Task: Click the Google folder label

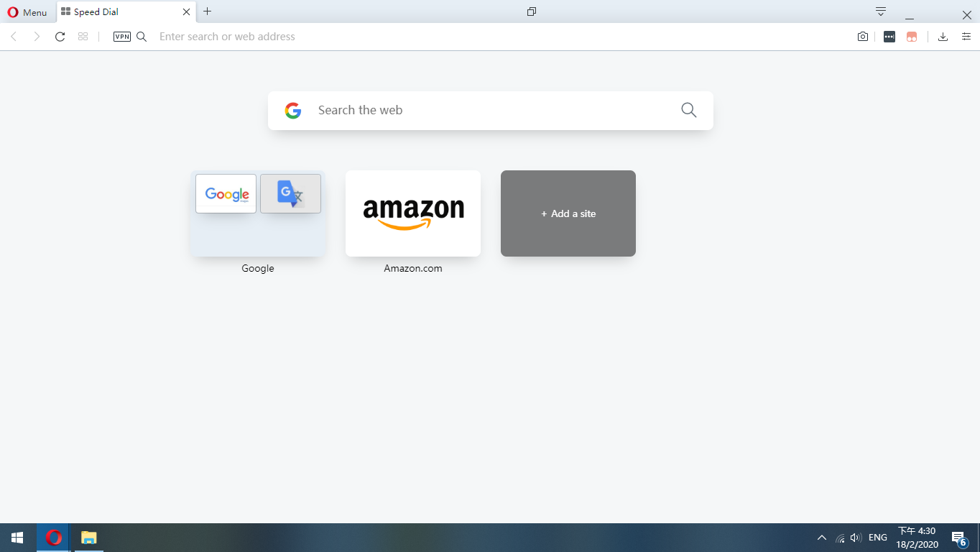Action: (x=258, y=268)
